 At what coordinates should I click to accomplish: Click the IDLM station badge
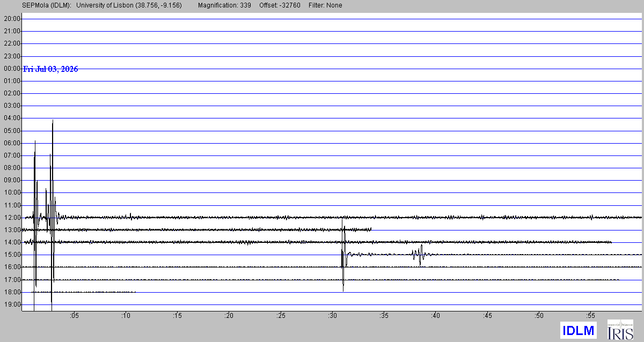pos(578,330)
